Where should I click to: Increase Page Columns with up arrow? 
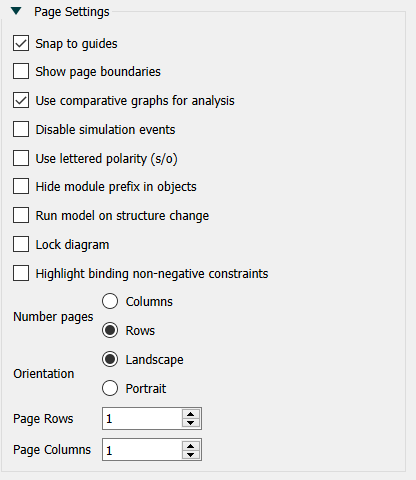pos(191,445)
